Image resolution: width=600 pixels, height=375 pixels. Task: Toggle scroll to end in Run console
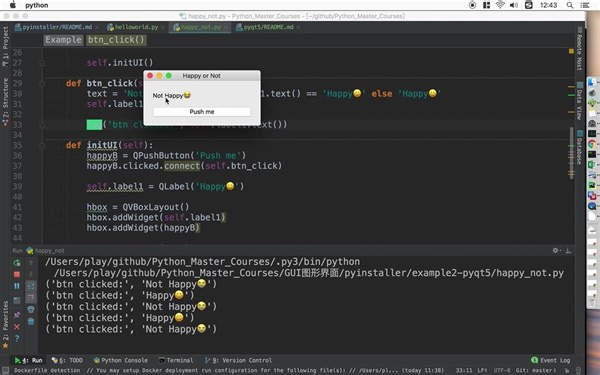[x=31, y=298]
